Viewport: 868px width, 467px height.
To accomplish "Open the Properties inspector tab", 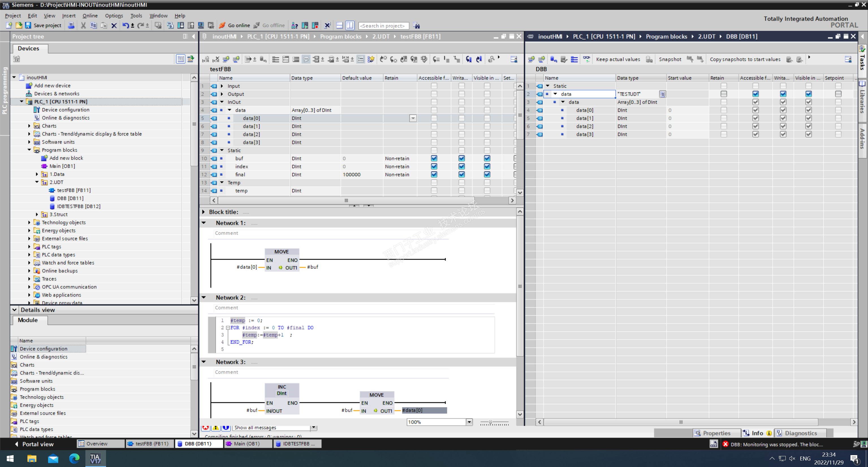I will pyautogui.click(x=716, y=433).
